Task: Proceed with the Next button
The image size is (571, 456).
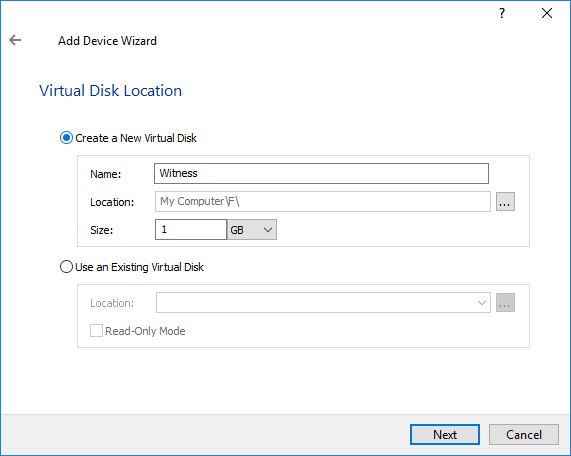Action: pyautogui.click(x=445, y=435)
